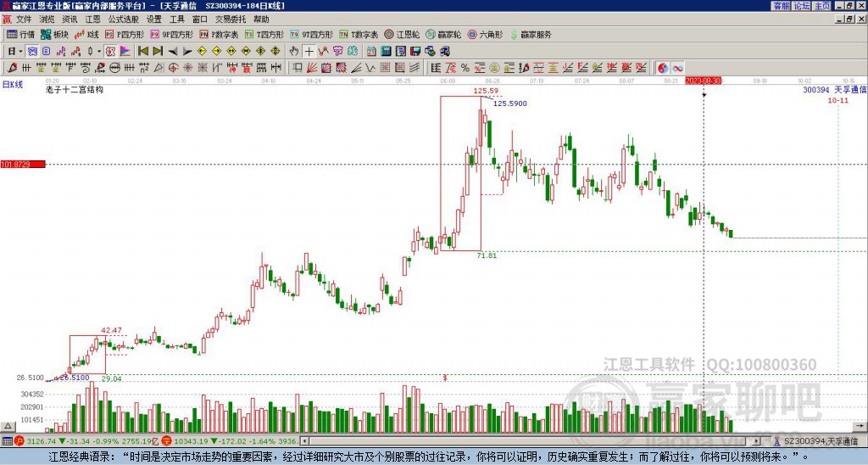Open the 9P四方形 tool

click(x=172, y=34)
